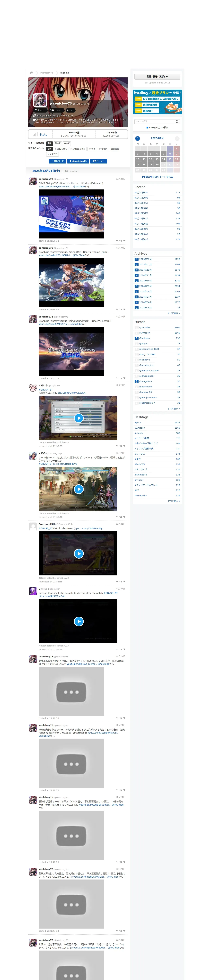Open the Contempt5th user avatar

[33, 527]
